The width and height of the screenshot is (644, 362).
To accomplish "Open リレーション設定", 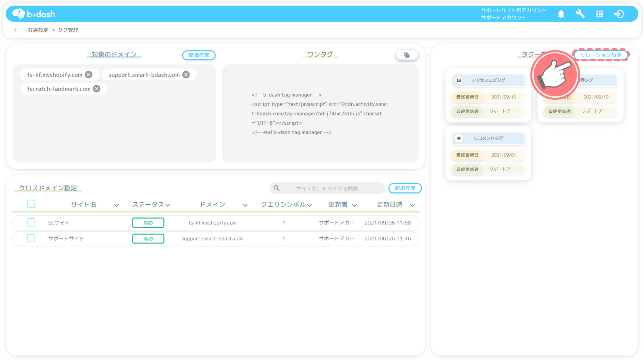I will (600, 55).
